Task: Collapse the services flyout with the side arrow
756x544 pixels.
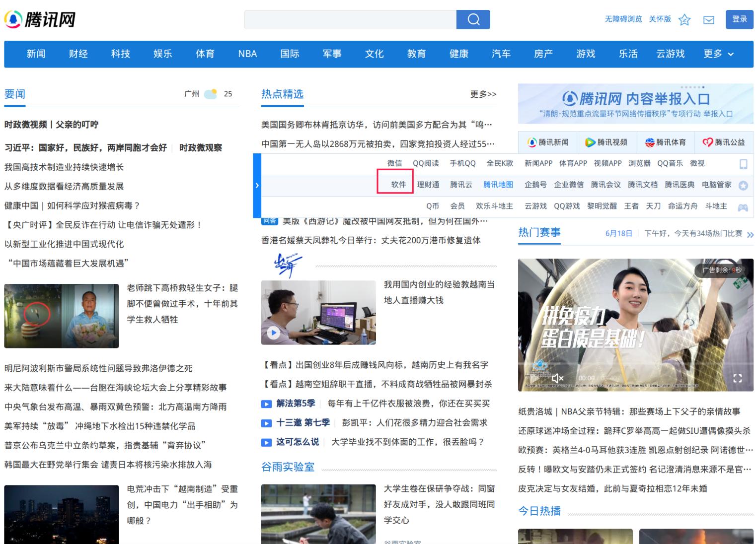Action: [x=257, y=185]
